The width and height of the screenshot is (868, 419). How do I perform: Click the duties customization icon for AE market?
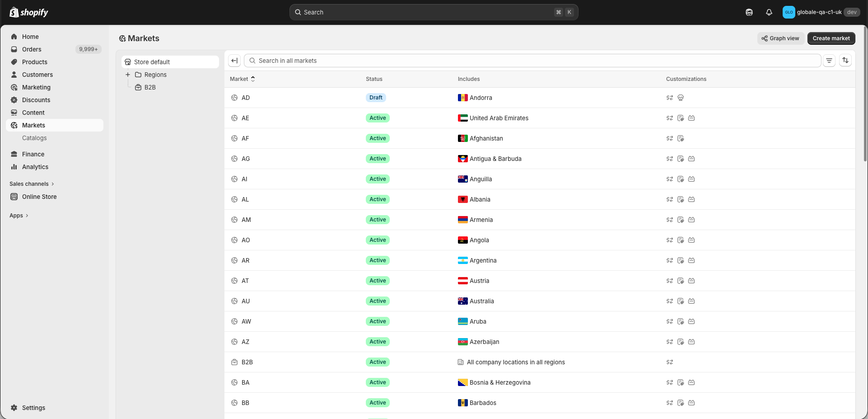tap(680, 118)
